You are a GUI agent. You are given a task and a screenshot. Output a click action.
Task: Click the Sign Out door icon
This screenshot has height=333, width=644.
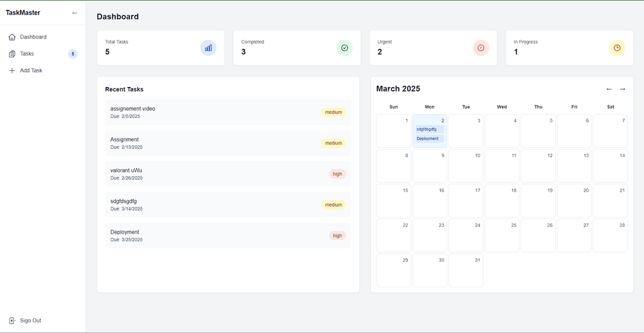click(x=12, y=320)
